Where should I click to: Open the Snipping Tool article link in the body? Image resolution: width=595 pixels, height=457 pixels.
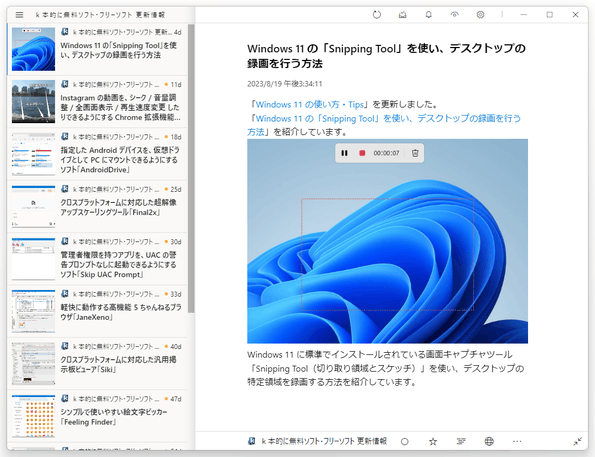tap(384, 125)
